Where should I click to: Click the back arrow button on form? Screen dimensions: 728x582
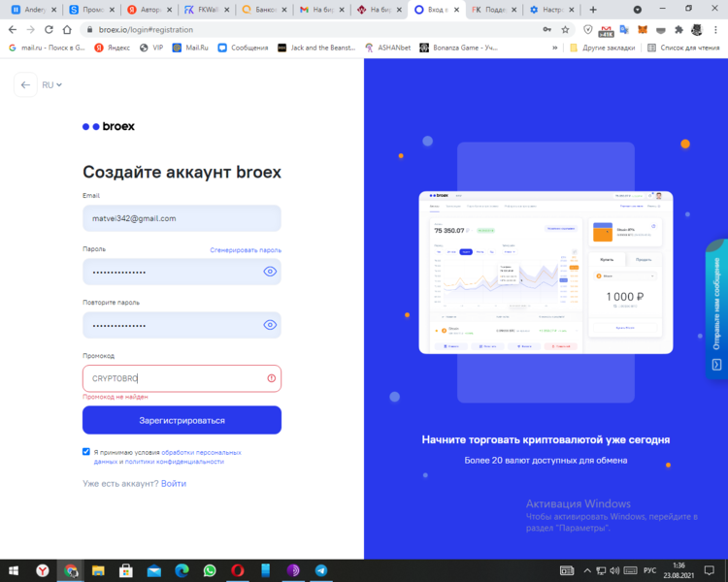25,85
